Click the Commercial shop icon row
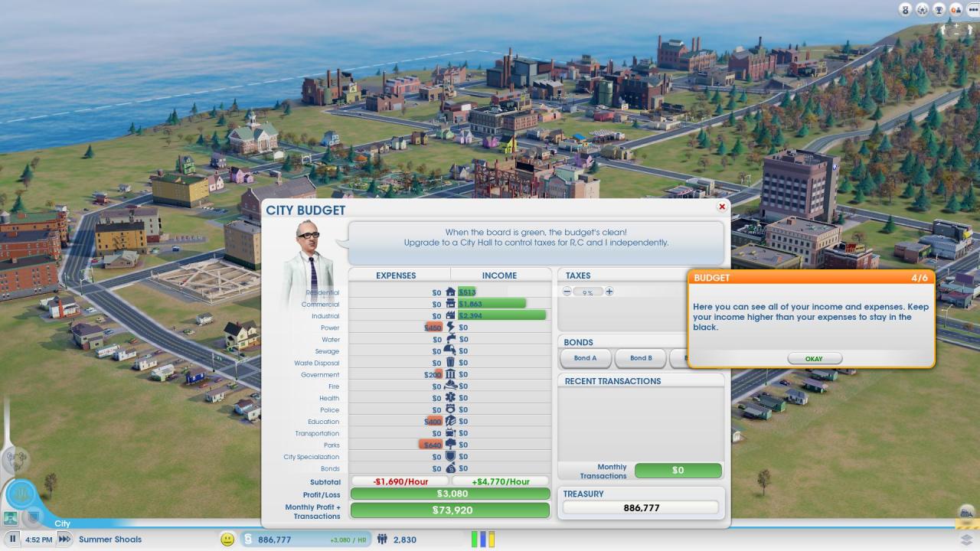The width and height of the screenshot is (980, 551). pyautogui.click(x=450, y=304)
